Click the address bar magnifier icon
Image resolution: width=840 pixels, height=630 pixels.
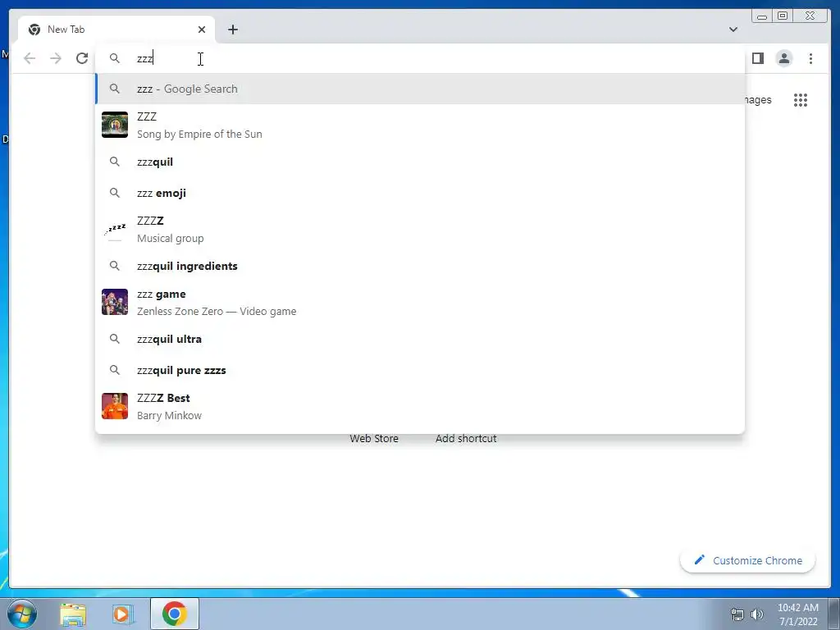[115, 58]
